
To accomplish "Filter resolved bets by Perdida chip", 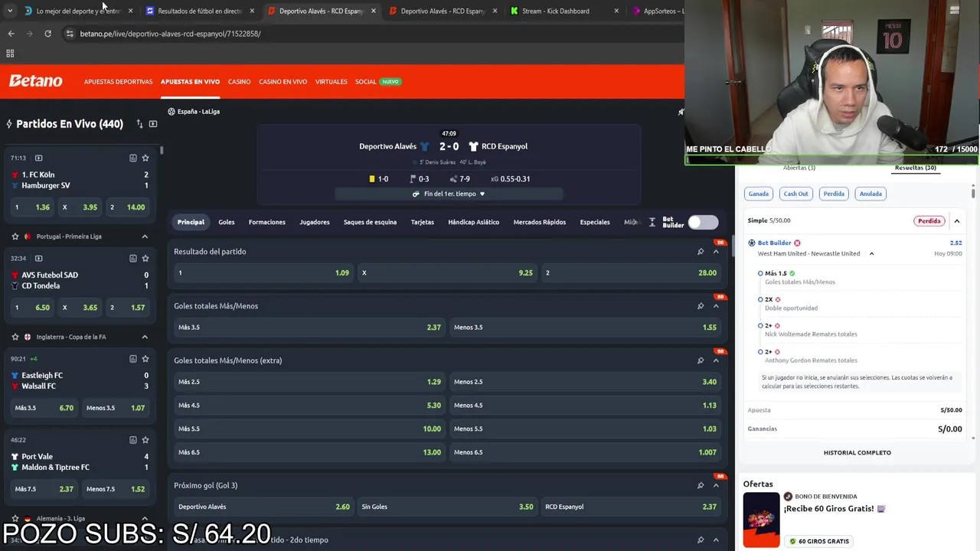I will (x=834, y=194).
